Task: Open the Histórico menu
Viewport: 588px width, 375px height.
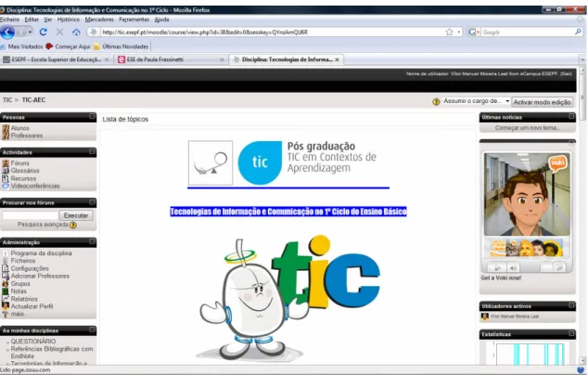Action: pos(69,19)
